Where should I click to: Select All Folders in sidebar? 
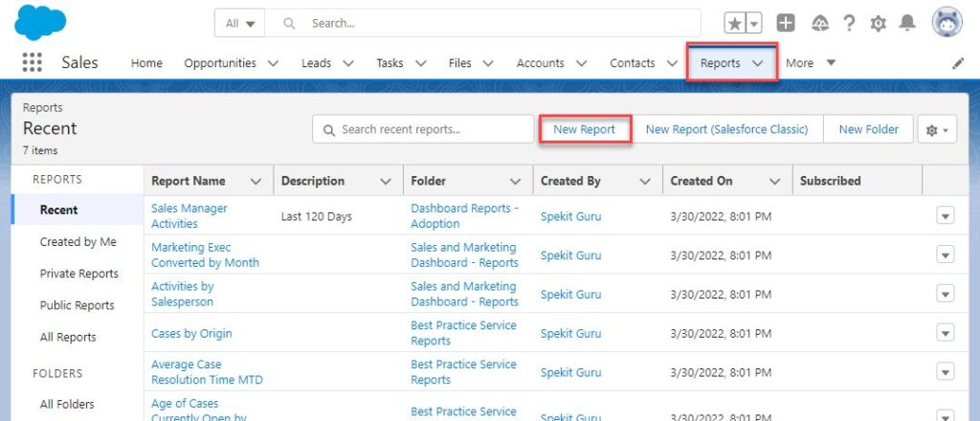click(x=67, y=404)
